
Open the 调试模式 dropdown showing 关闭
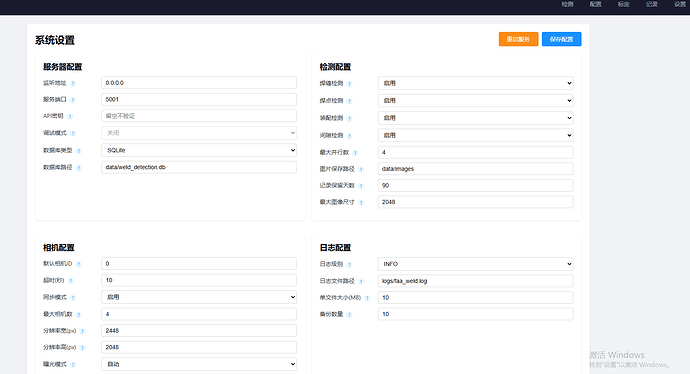(199, 133)
